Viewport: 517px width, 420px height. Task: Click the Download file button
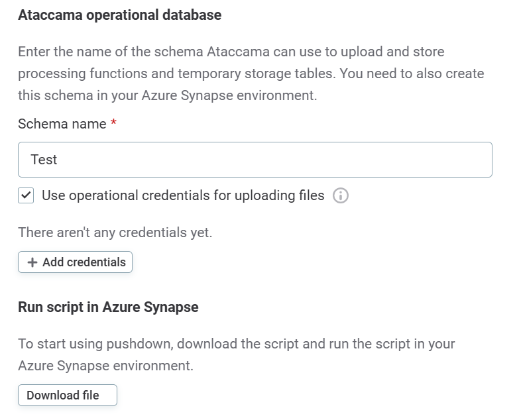68,395
